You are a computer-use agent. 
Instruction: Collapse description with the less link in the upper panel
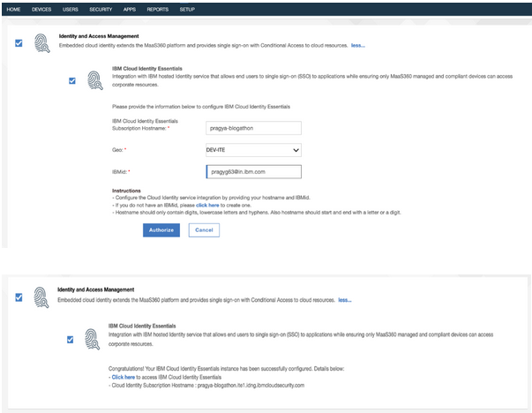tap(357, 46)
